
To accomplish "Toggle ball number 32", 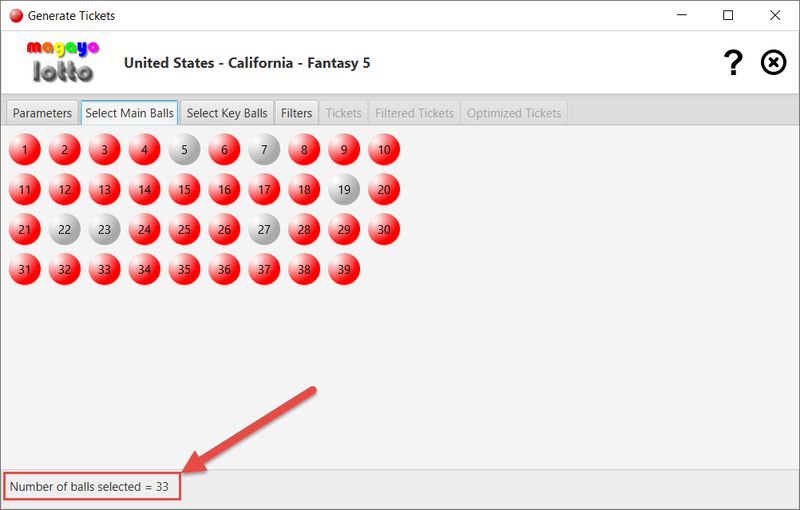I will (x=65, y=269).
